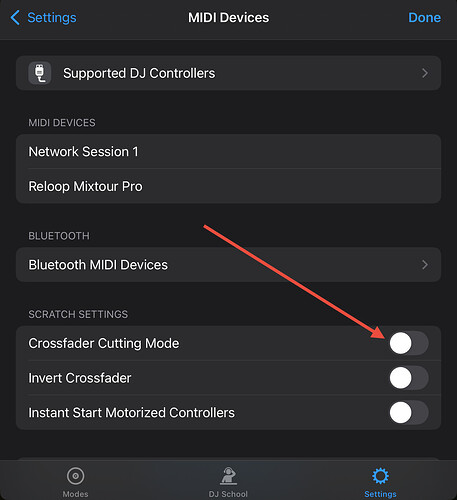Screen dimensions: 457x500
Task: Expand Bluetooth MIDI Devices chevron
Action: tap(425, 265)
